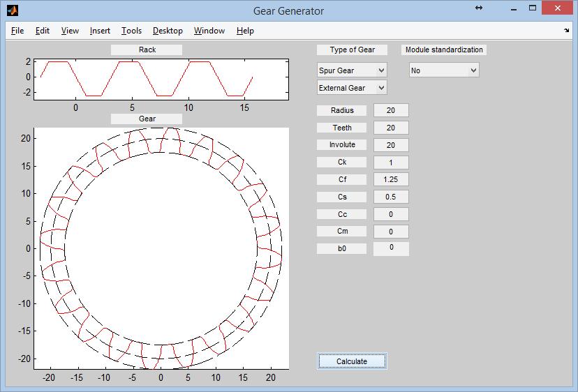
Task: Click the Cs label
Action: pos(342,197)
